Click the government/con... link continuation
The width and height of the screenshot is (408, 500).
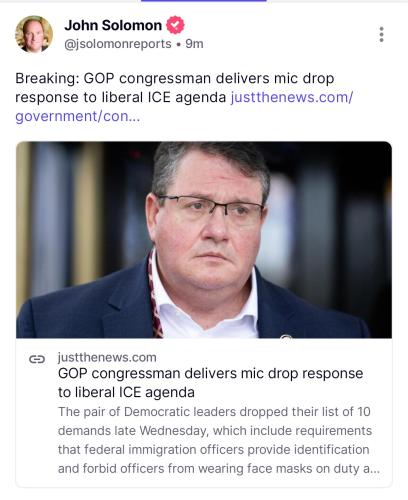click(78, 116)
